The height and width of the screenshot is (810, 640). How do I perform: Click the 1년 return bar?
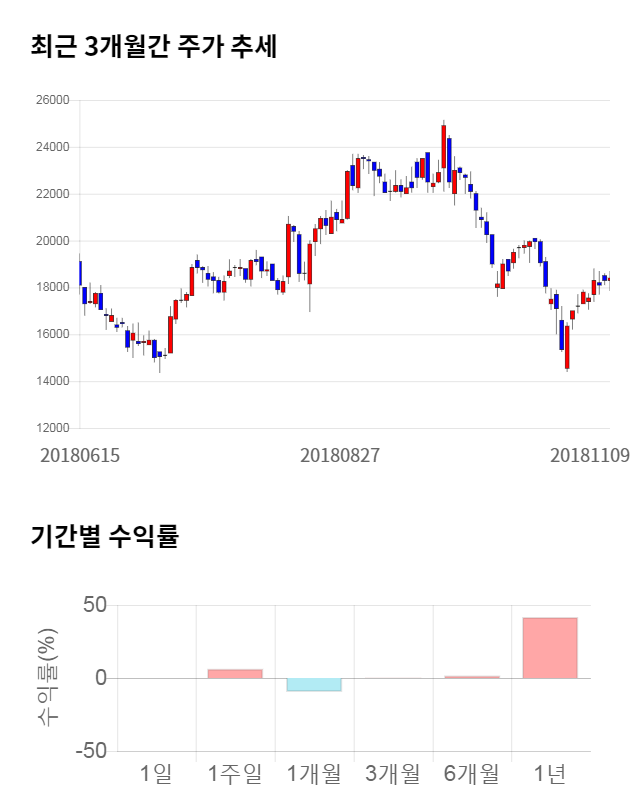click(550, 648)
